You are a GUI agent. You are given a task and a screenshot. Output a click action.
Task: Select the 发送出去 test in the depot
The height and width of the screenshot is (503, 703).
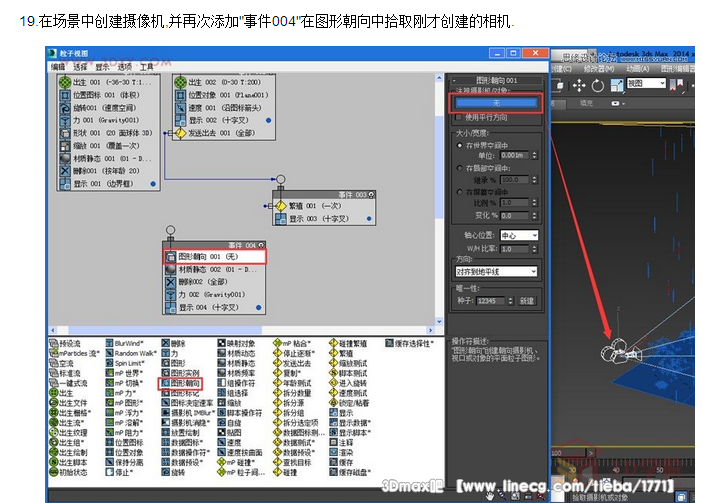point(292,363)
